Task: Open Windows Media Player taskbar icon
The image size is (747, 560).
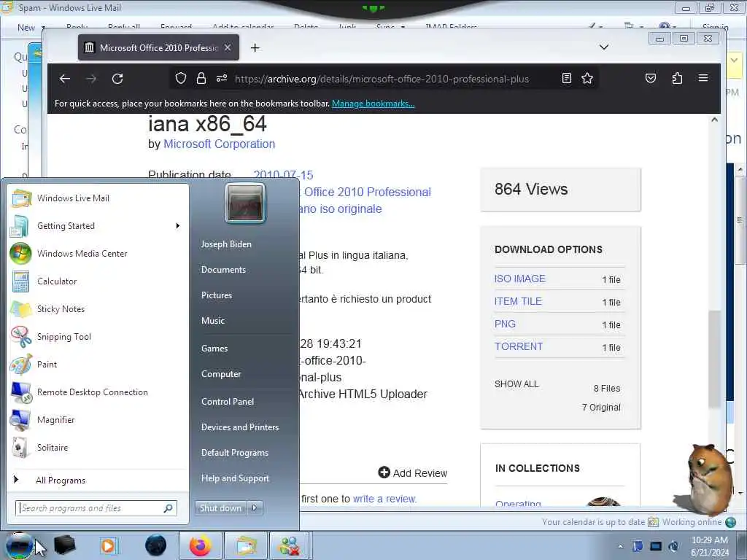Action: [109, 545]
